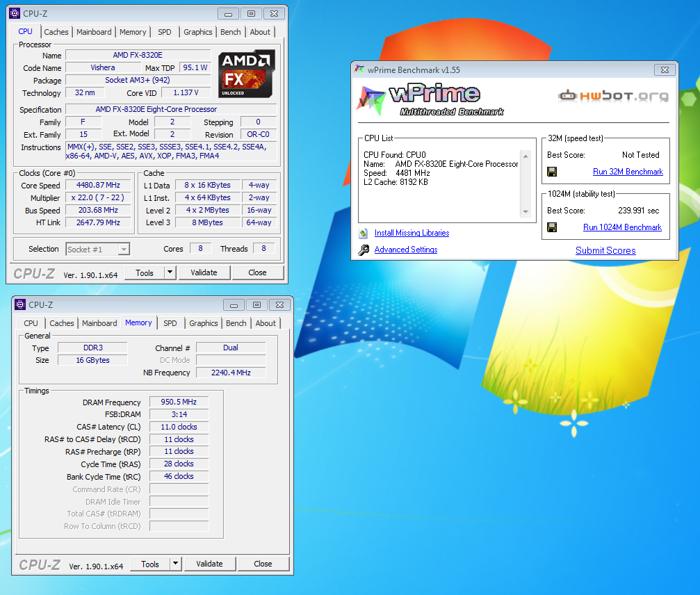This screenshot has width=700, height=595.
Task: Open Memory tab in top CPU-Z window
Action: [x=133, y=32]
